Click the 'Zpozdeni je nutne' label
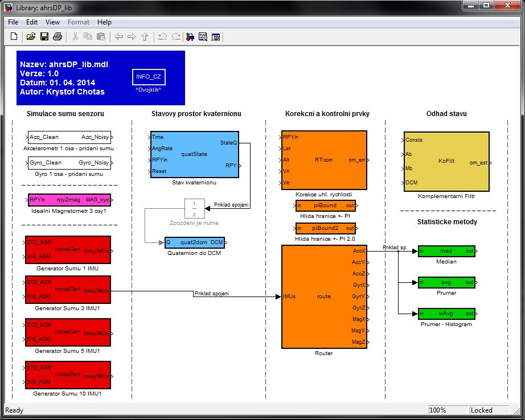Viewport: 525px width, 420px height. [194, 223]
